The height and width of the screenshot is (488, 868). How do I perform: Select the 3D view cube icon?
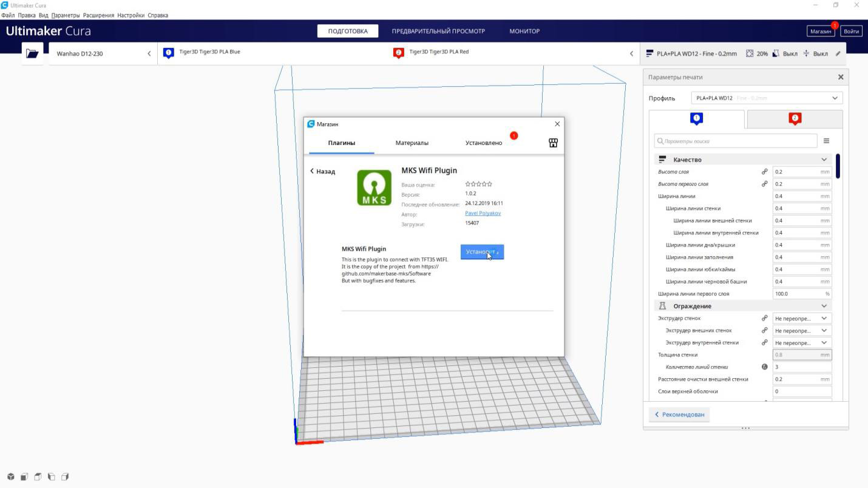pos(11,477)
